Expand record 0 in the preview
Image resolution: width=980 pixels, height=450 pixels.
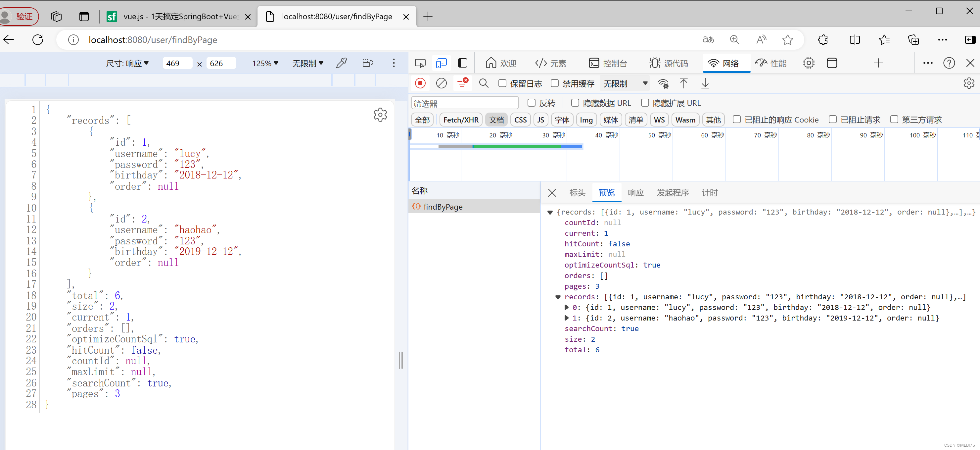(566, 307)
